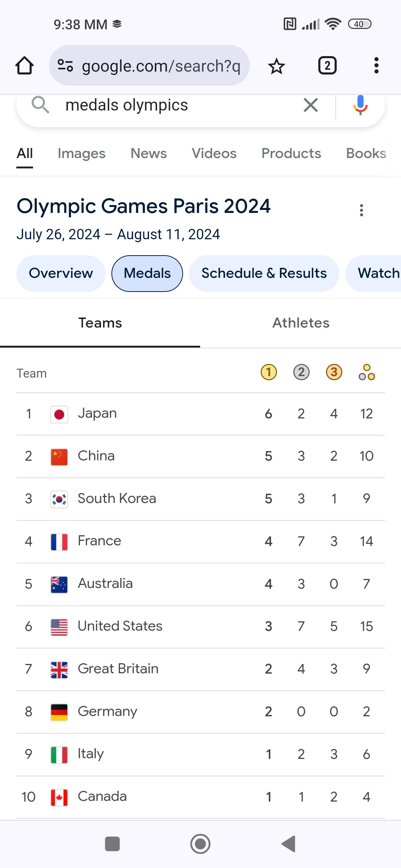The width and height of the screenshot is (401, 868).
Task: Open the United States team row
Action: click(200, 627)
